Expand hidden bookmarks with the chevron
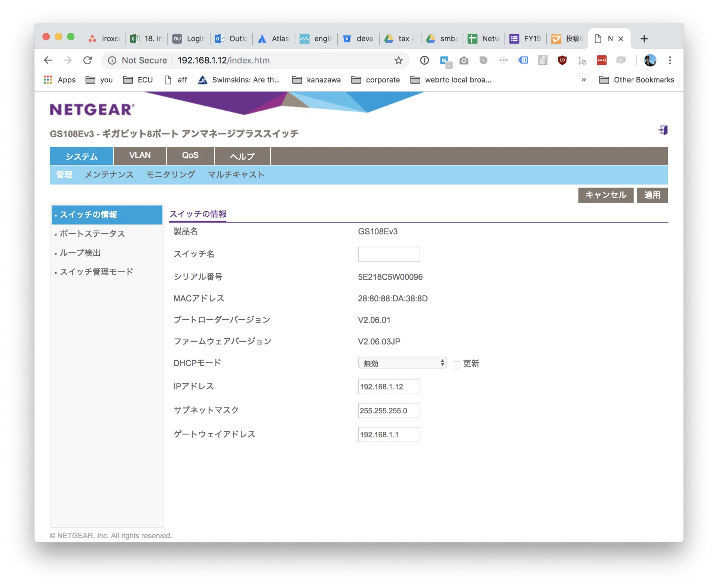This screenshot has height=588, width=718. [583, 80]
